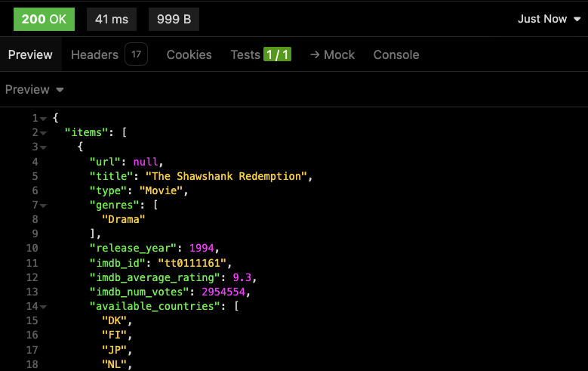Switch to the Console tab

pos(396,55)
